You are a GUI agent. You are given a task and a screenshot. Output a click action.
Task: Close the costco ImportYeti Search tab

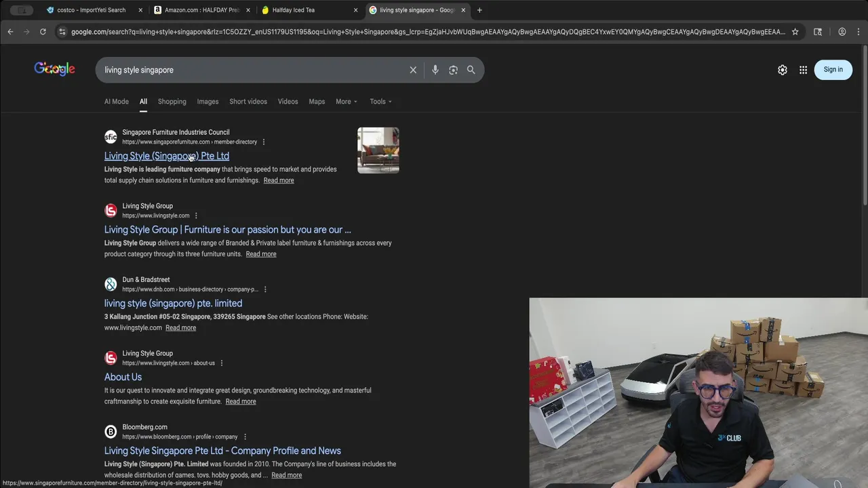tap(140, 10)
